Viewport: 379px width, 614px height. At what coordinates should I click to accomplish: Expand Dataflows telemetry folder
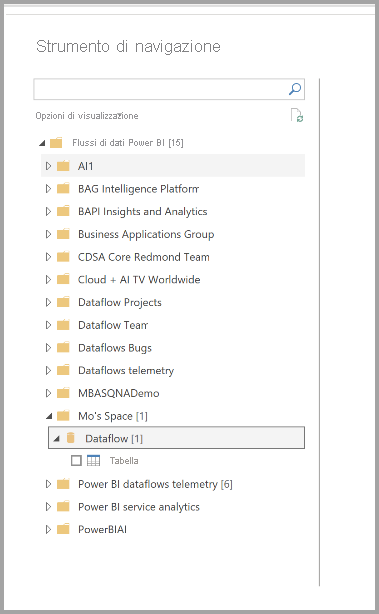click(49, 370)
